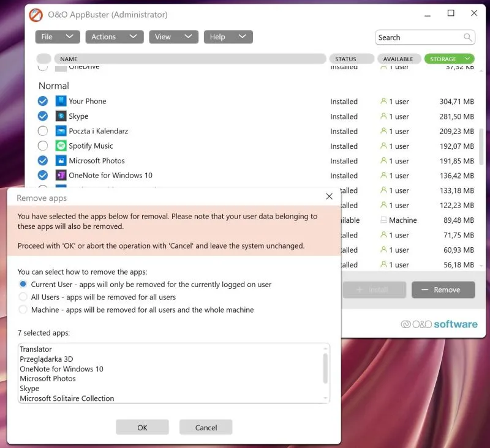Select the All Users removal option
Screen dimensions: 490x448
click(x=23, y=297)
